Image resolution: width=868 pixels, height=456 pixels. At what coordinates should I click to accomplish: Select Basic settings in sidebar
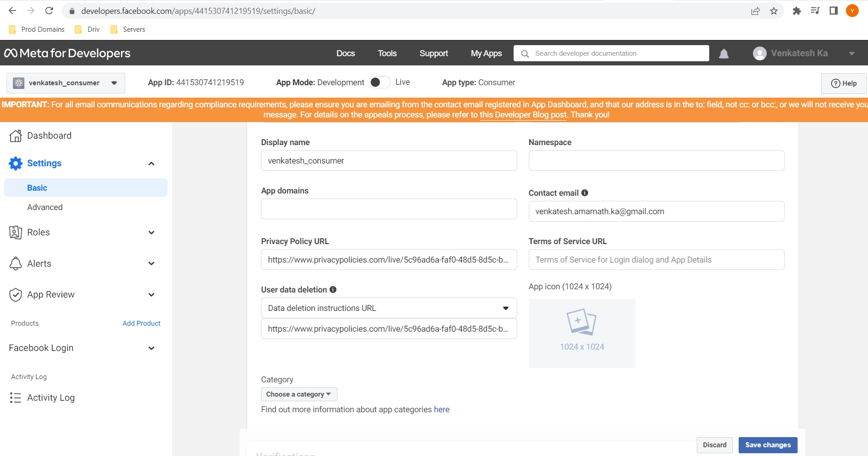86,188
